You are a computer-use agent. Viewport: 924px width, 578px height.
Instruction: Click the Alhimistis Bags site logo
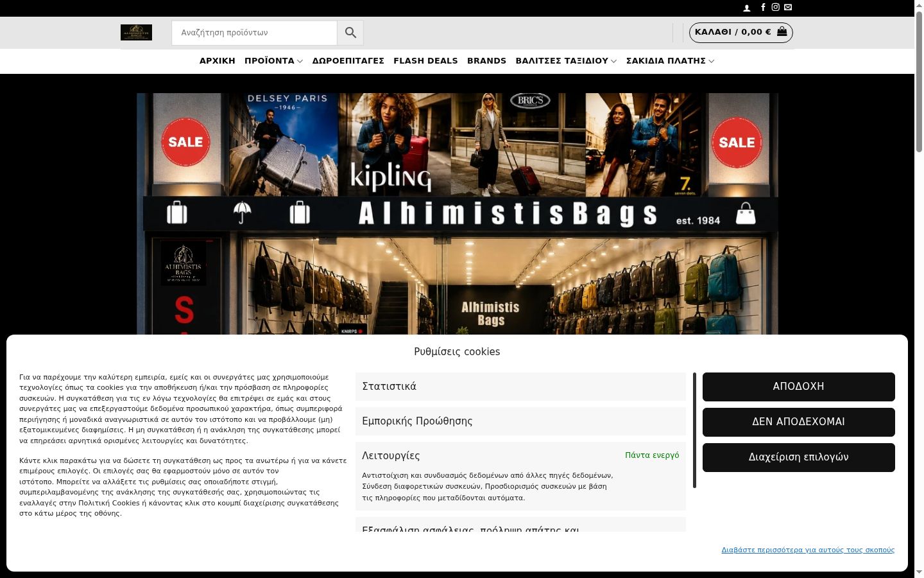(x=136, y=32)
